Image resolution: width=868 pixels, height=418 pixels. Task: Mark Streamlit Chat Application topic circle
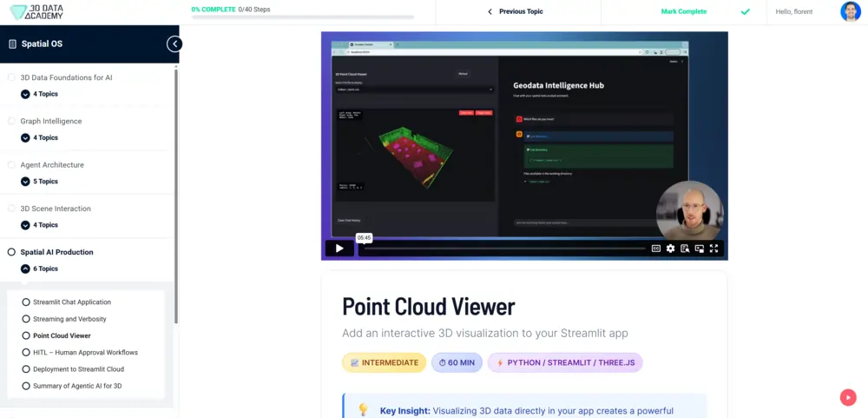[25, 302]
